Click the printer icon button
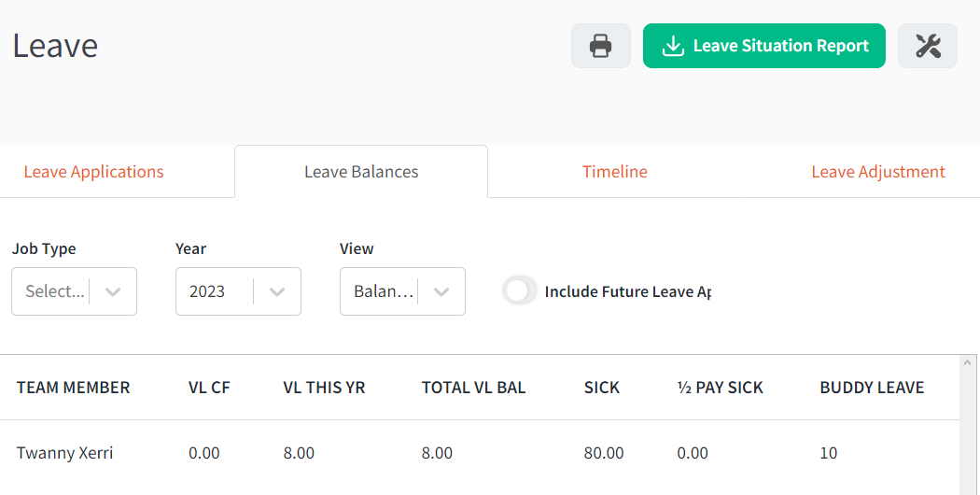980x495 pixels. pos(601,46)
